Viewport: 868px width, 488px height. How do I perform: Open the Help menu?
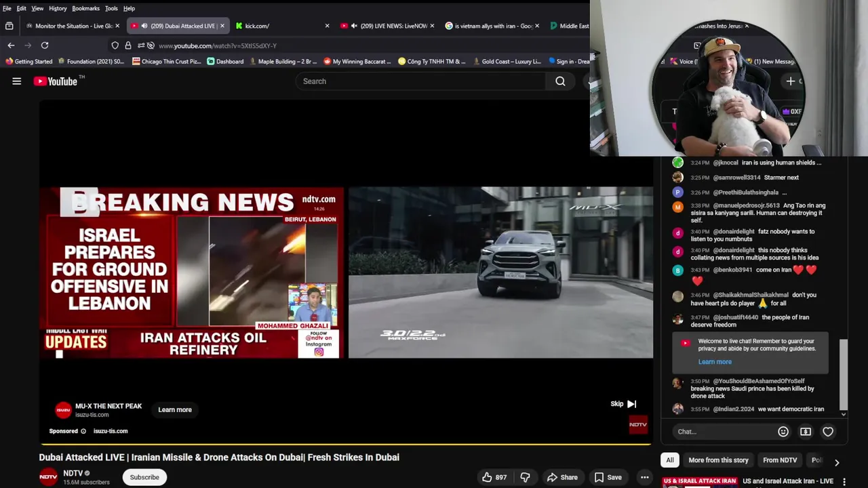(129, 8)
